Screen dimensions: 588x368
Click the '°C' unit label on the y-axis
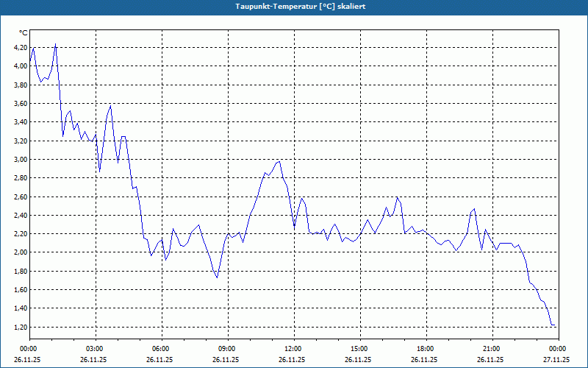24,33
